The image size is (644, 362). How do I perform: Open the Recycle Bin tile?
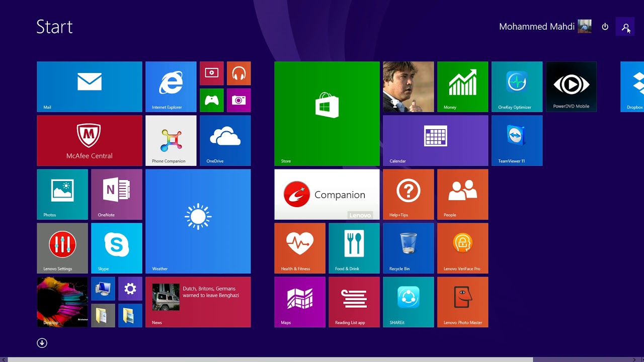pyautogui.click(x=409, y=248)
